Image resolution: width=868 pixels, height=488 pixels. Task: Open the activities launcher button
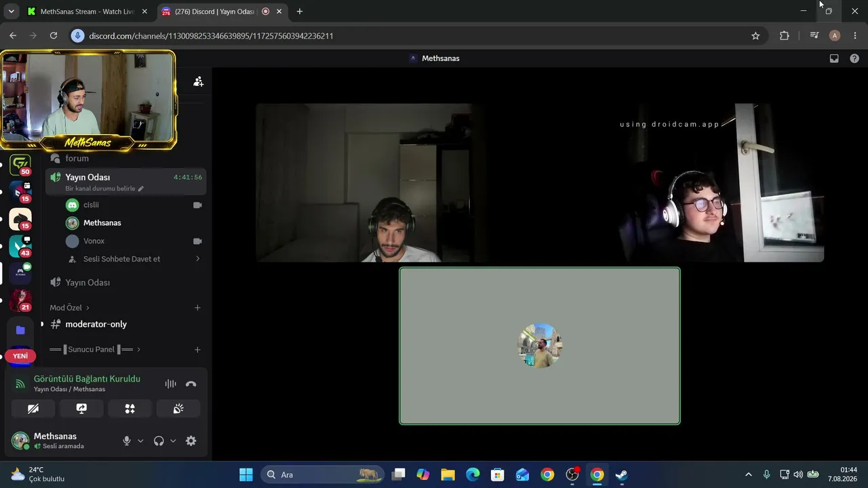[130, 408]
